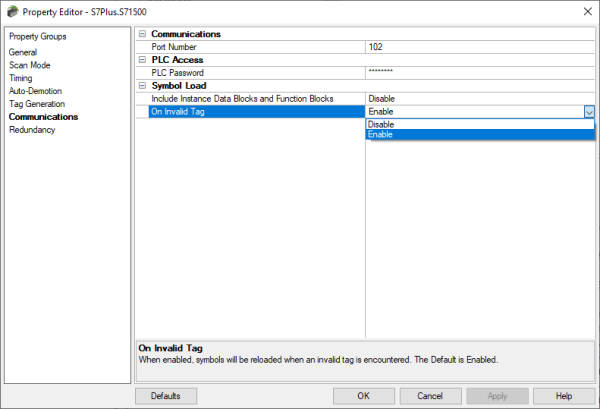Click the Communications section header text
Viewport: 600px width, 409px height.
coord(186,34)
